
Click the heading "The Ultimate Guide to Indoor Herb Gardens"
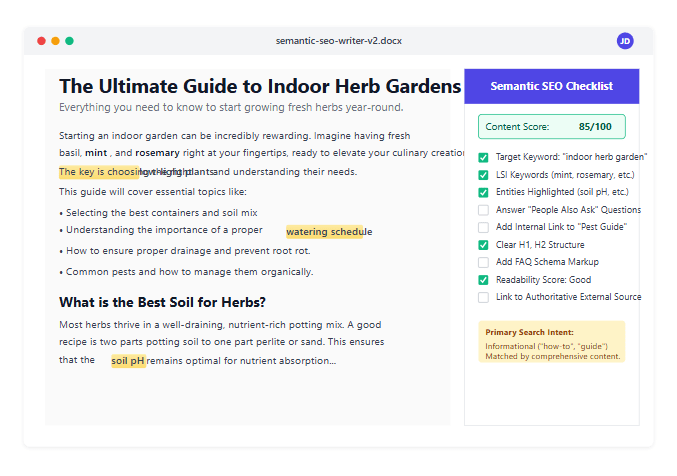click(x=260, y=86)
